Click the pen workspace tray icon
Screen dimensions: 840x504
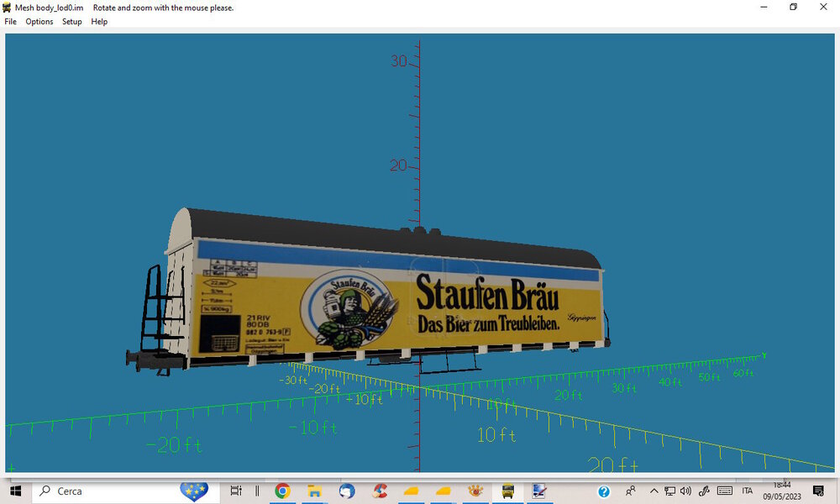(x=704, y=491)
